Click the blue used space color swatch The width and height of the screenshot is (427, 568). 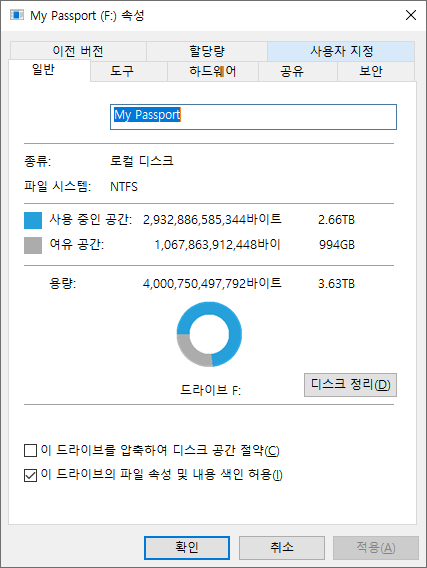pos(33,220)
